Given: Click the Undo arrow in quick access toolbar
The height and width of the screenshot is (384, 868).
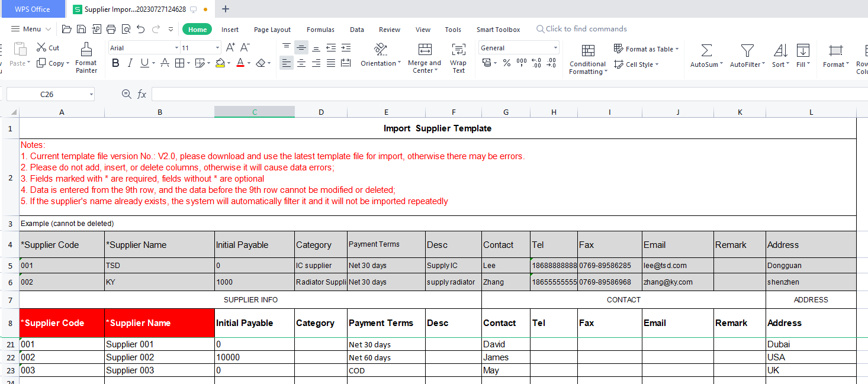Looking at the screenshot, I should (140, 29).
